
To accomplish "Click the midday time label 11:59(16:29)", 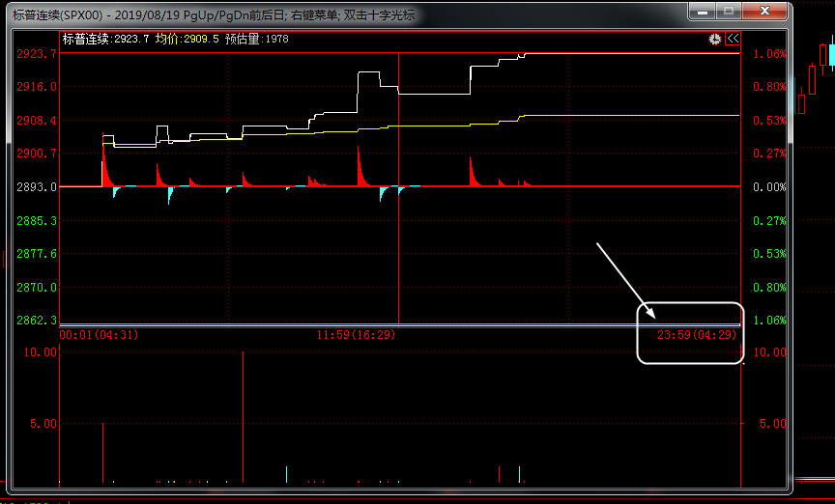I will (x=356, y=335).
